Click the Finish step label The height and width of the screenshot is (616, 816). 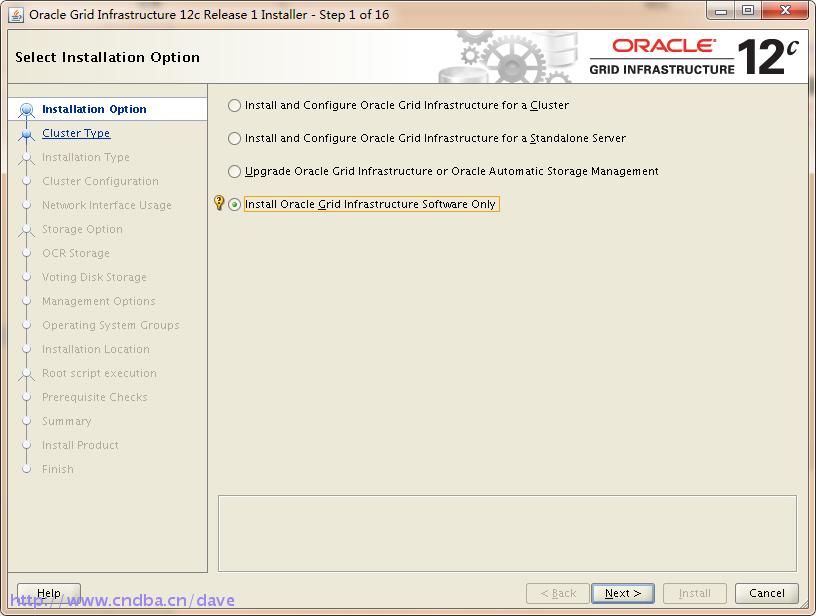tap(58, 469)
